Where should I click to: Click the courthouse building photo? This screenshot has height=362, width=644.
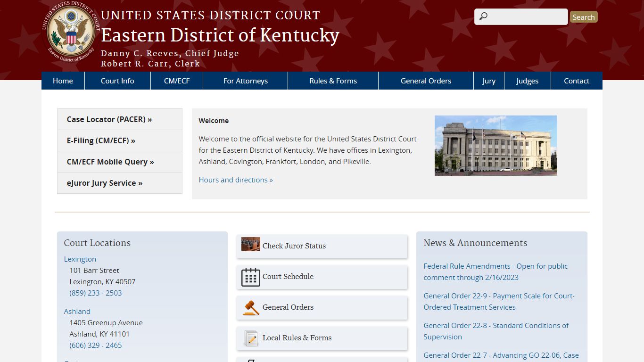click(496, 146)
